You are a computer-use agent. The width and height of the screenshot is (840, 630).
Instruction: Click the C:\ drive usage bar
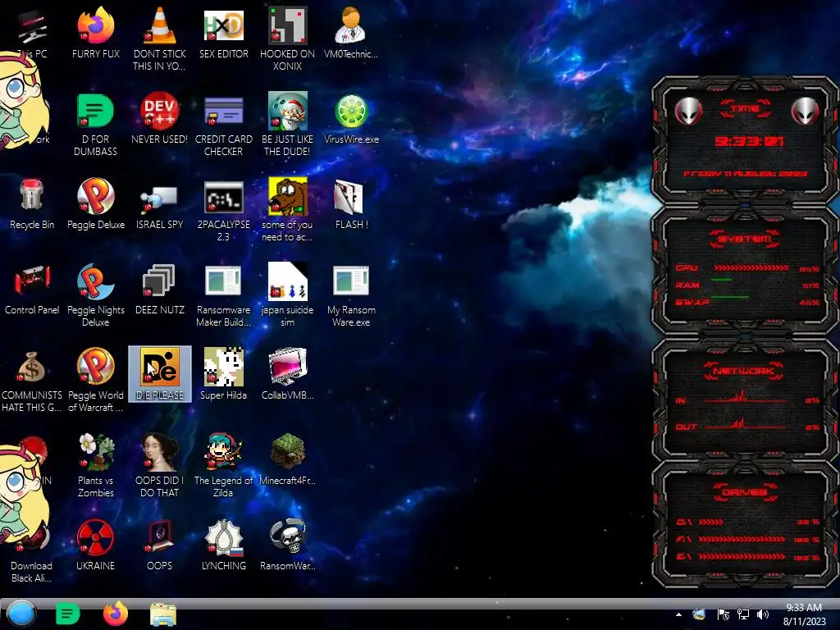coord(711,522)
